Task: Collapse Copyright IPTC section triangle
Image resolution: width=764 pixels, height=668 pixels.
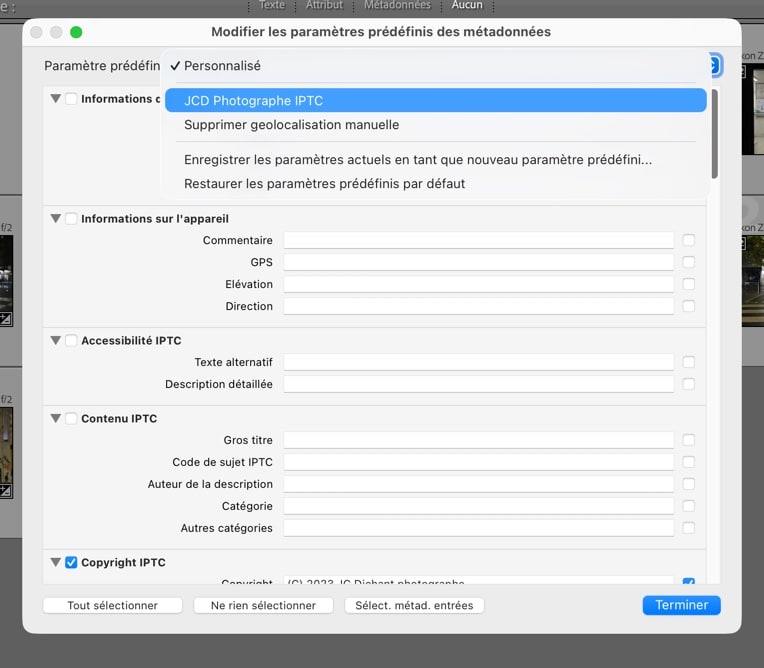Action: click(x=56, y=562)
